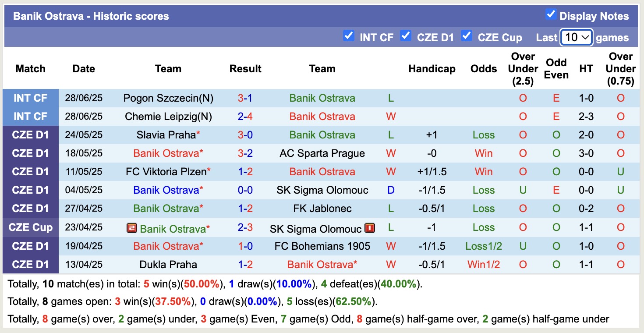The image size is (644, 333).
Task: Click the Banik Ostrava - Historic scores title
Action: [x=91, y=16]
